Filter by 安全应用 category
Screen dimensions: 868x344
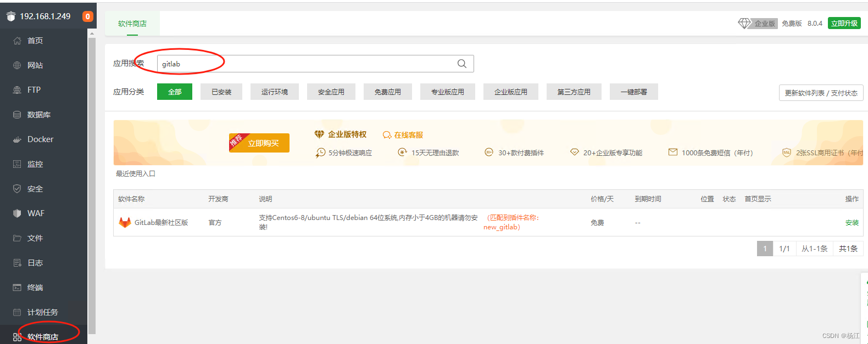tap(331, 92)
